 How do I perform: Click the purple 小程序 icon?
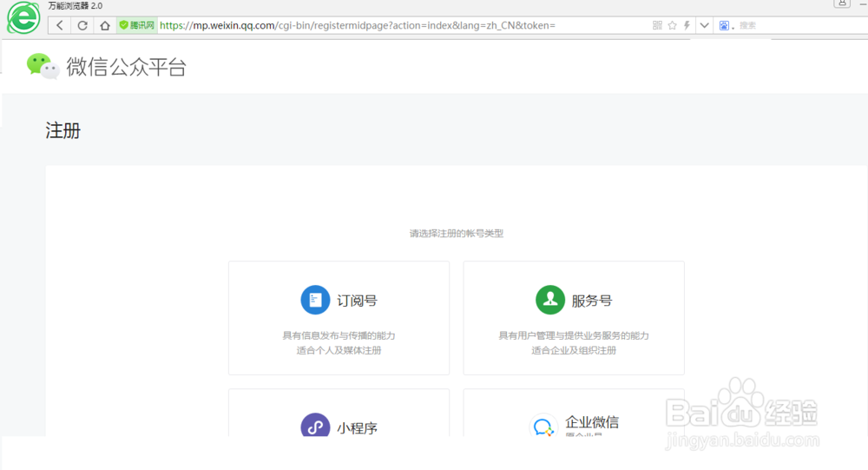315,425
